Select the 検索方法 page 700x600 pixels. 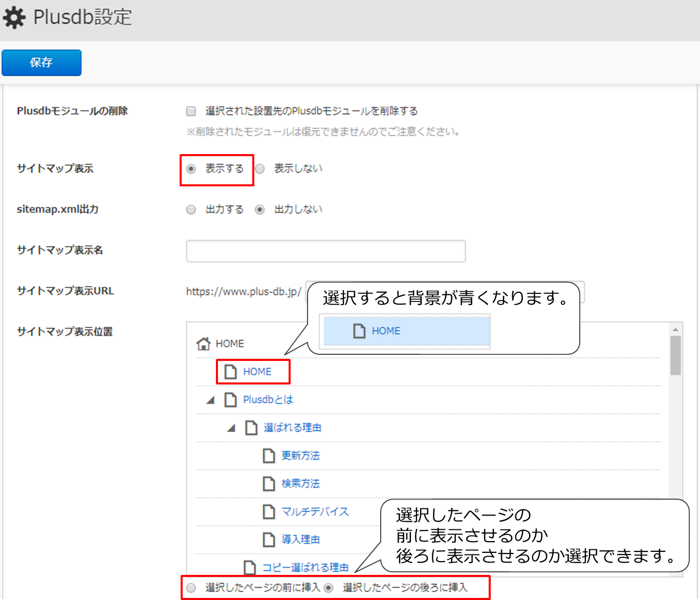click(x=301, y=483)
